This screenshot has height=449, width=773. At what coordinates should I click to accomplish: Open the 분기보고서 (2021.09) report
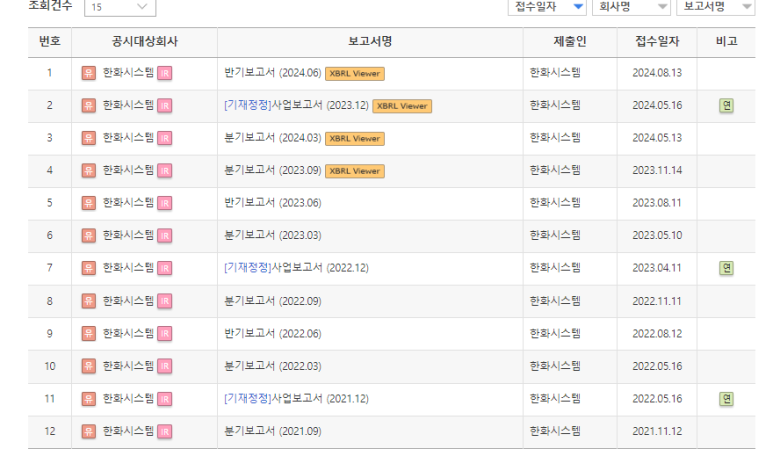[273, 431]
